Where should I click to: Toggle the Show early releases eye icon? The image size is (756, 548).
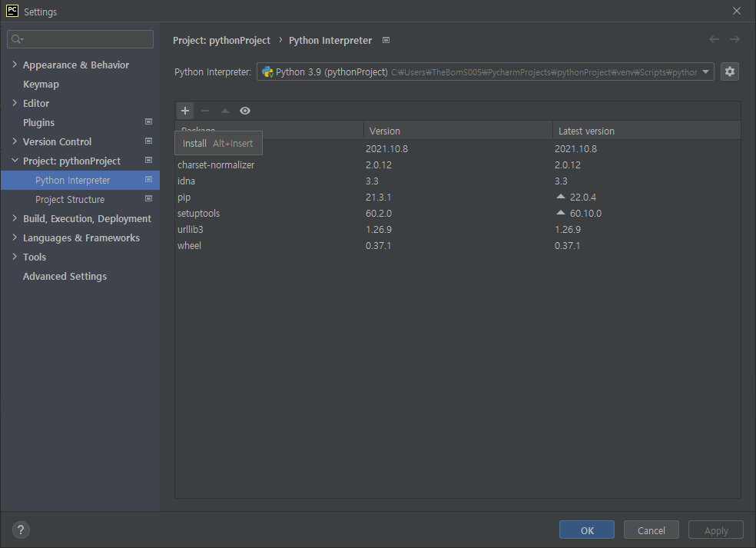(x=245, y=111)
